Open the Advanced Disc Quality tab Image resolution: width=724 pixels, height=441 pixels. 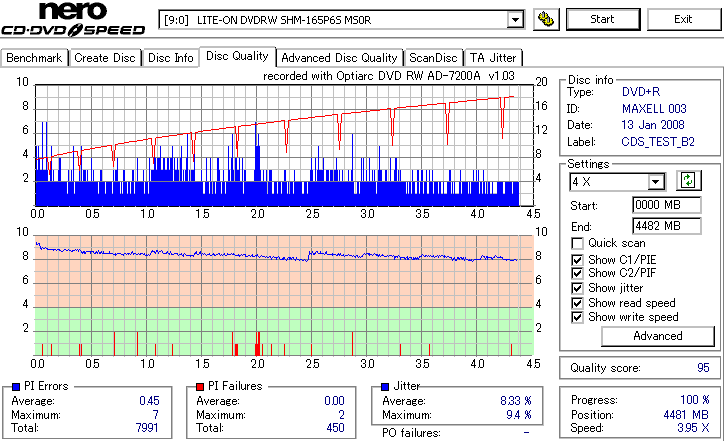tap(339, 58)
